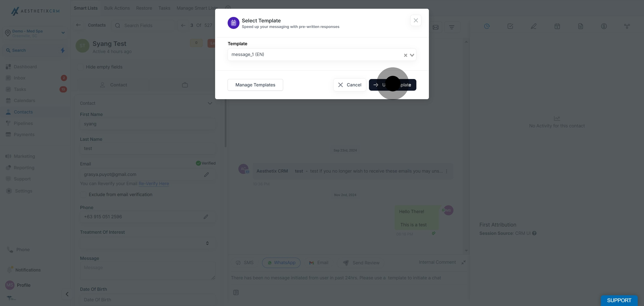This screenshot has height=306, width=644.
Task: Click the Re-Verify Here link
Action: click(x=153, y=184)
